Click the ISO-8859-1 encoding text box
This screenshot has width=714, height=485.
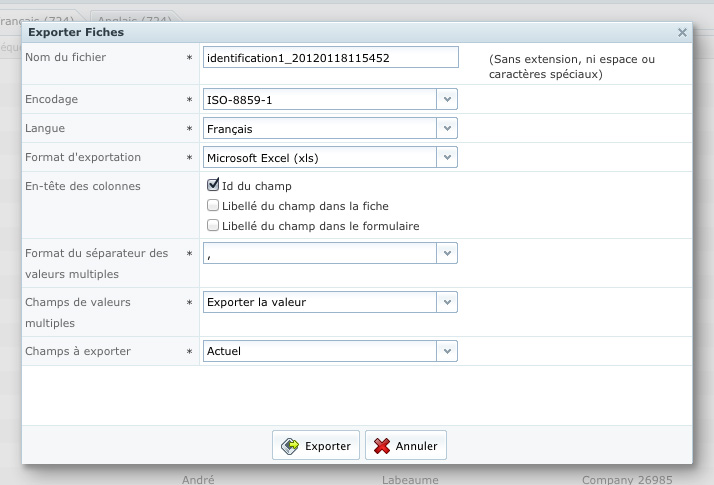319,100
